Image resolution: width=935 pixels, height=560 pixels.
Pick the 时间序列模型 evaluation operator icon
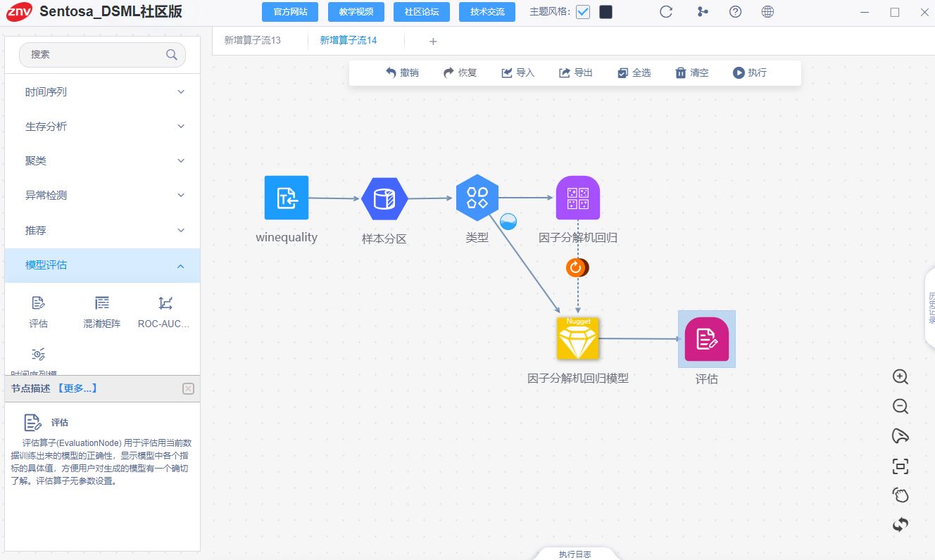tap(39, 354)
